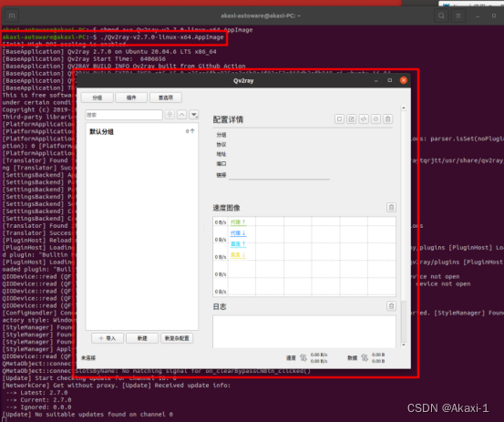This screenshot has width=504, height=422.
Task: Click the cyan 直连 ↑ legend entry
Action: click(238, 244)
